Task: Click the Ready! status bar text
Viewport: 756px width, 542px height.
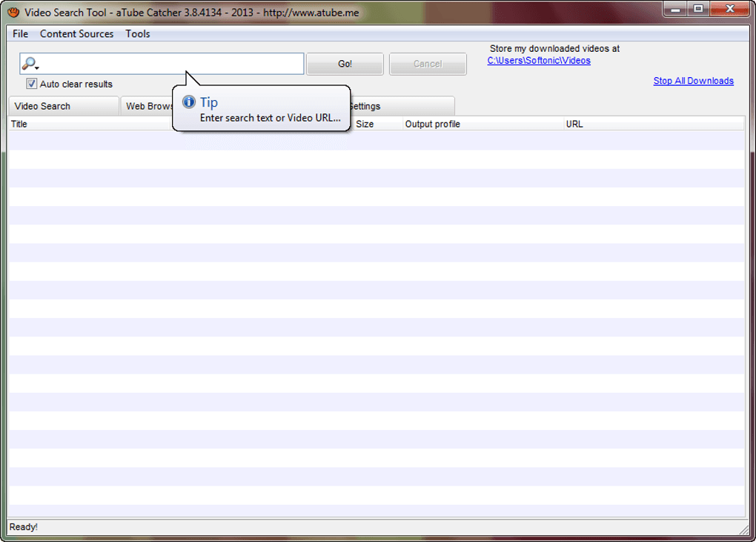Action: (23, 527)
